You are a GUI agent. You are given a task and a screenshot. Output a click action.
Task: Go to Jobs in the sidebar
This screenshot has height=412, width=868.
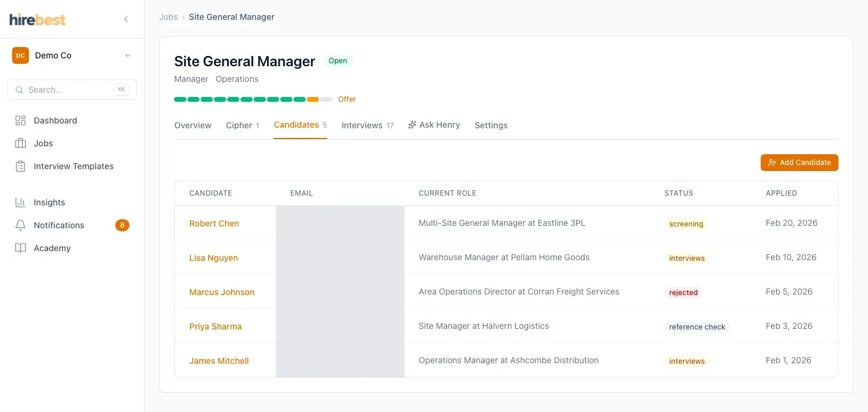(72, 143)
